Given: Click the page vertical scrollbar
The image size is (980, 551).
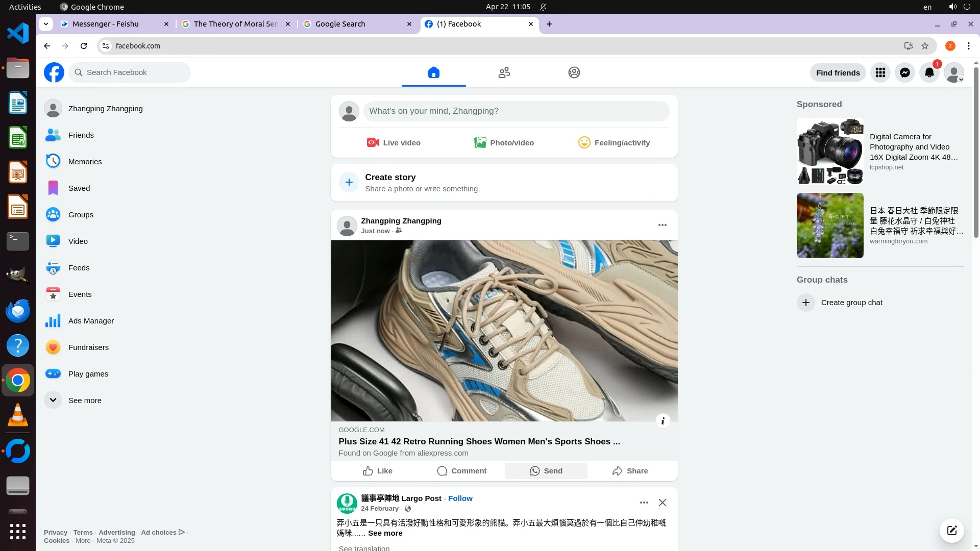Looking at the screenshot, I should tap(976, 153).
